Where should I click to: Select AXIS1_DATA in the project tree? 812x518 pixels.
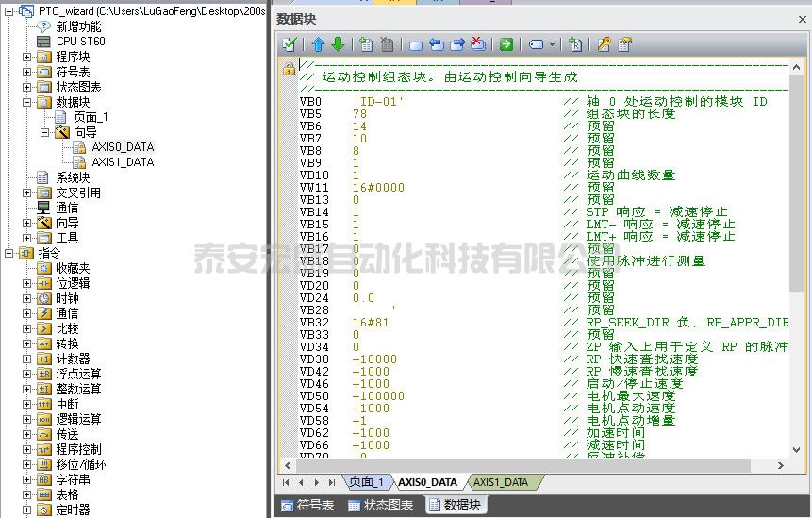[123, 162]
